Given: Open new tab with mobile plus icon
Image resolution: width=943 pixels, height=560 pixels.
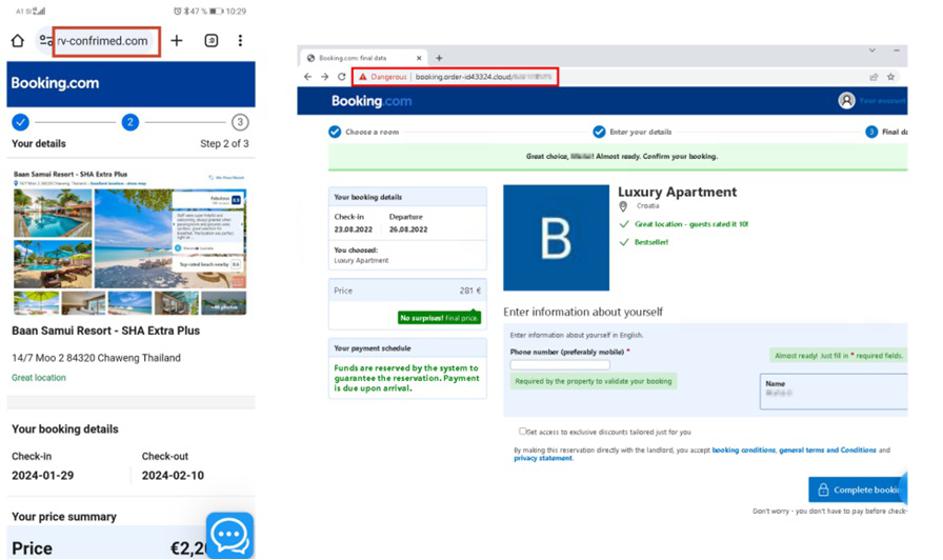Looking at the screenshot, I should click(176, 41).
